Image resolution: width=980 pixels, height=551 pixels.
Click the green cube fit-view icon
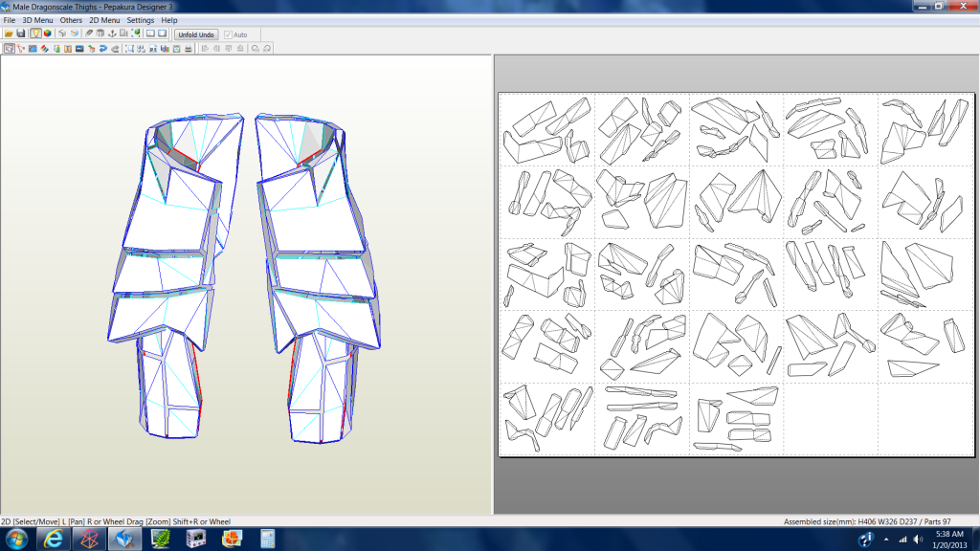pos(136,33)
